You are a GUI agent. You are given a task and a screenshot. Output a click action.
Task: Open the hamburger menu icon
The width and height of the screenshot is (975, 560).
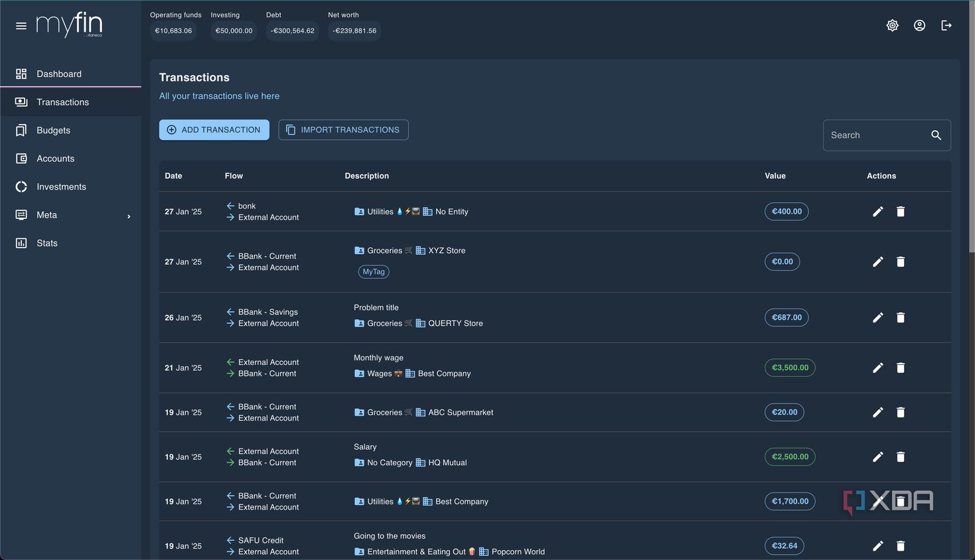[21, 26]
